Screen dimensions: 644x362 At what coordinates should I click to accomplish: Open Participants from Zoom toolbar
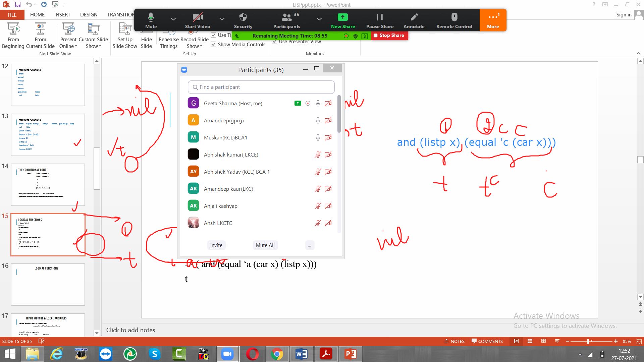(287, 20)
